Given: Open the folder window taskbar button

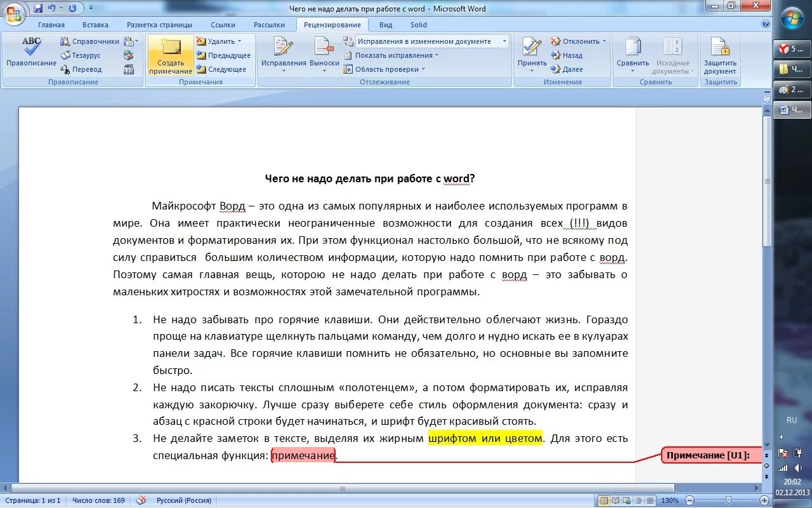Looking at the screenshot, I should tap(793, 69).
